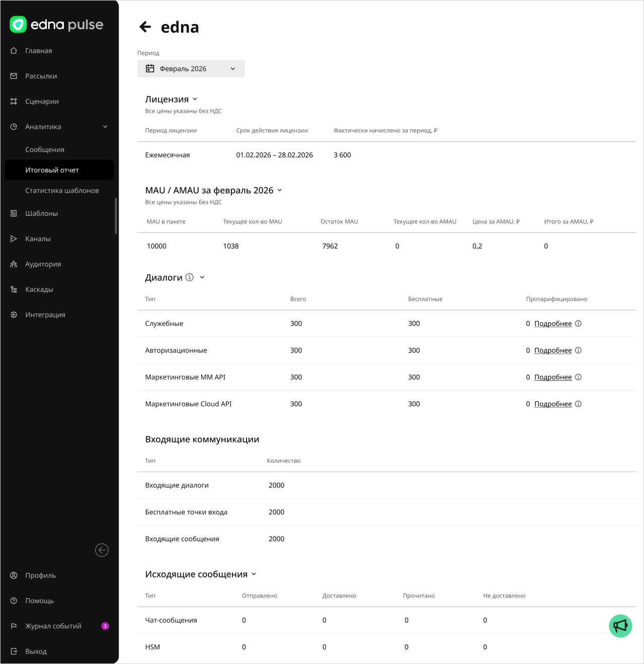644x664 pixels.
Task: Click the Выход logout icon
Action: point(14,651)
